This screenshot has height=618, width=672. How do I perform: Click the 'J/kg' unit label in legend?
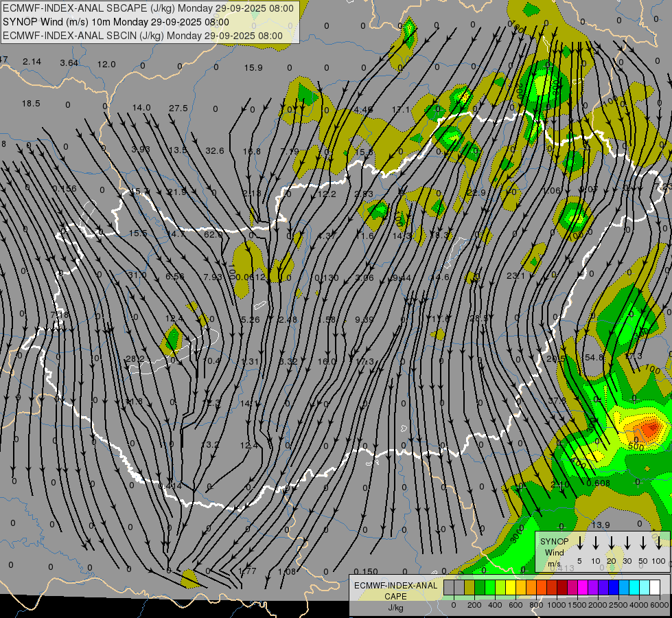point(395,608)
